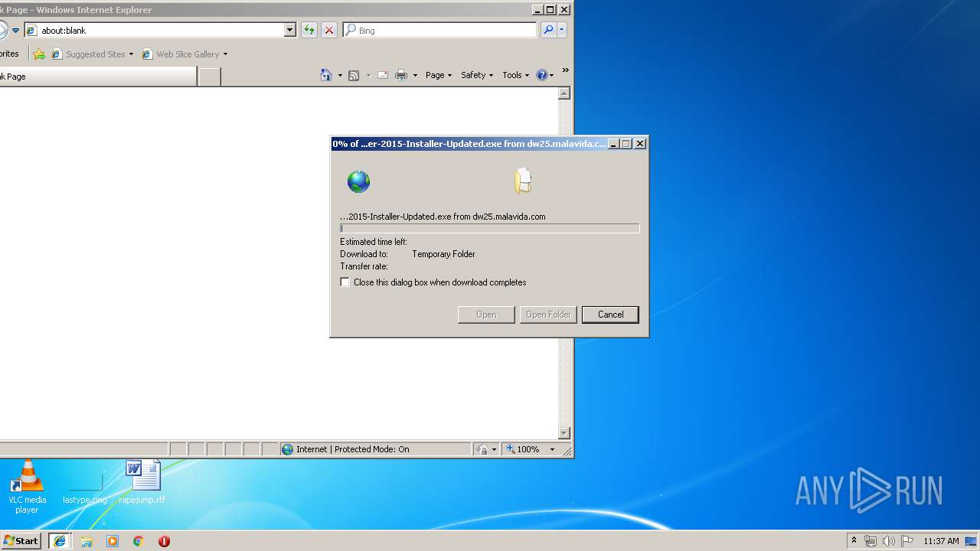
Task: Expand the Suggested Sites dropdown arrow
Action: coord(131,54)
